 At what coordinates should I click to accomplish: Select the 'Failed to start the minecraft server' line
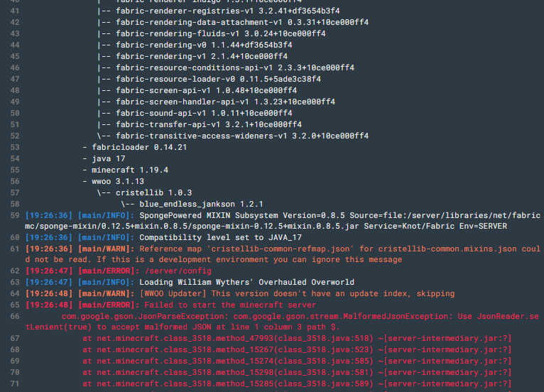(230, 305)
